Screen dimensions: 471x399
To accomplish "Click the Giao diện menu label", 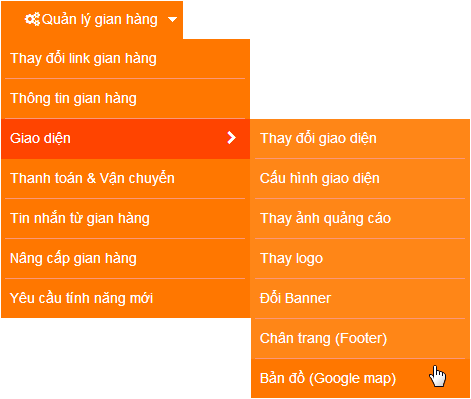I will click(x=40, y=138).
